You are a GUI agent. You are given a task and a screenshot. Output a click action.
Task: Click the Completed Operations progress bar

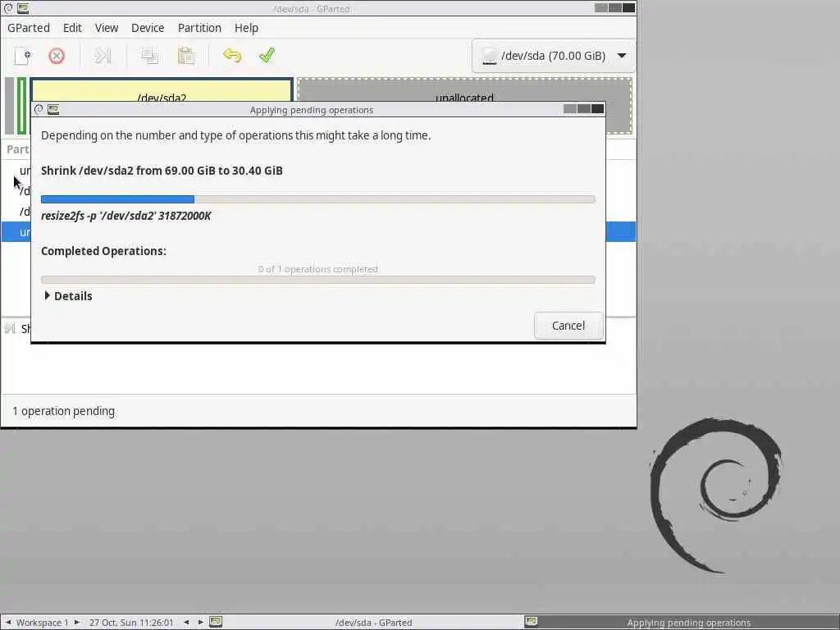pyautogui.click(x=318, y=280)
